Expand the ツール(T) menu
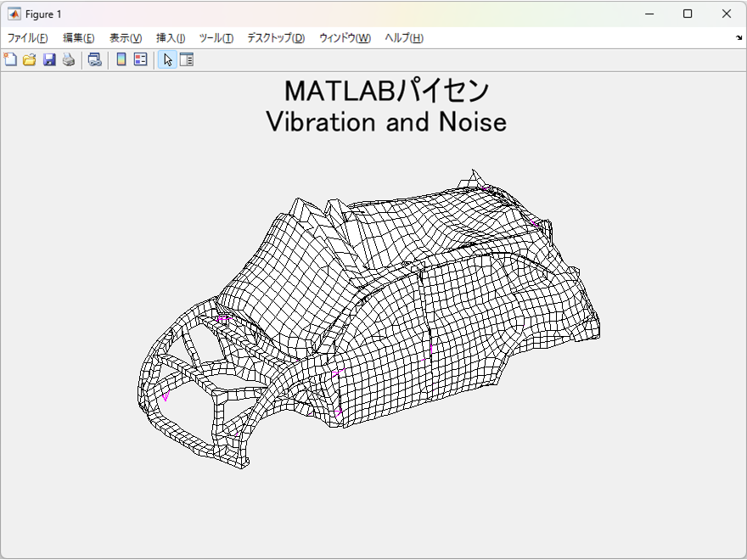Viewport: 747px width, 560px height. click(216, 38)
